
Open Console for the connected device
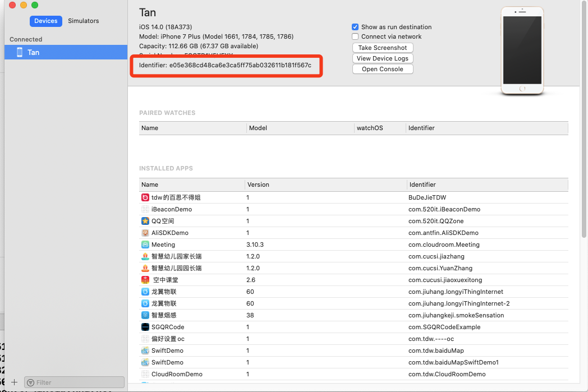point(382,68)
